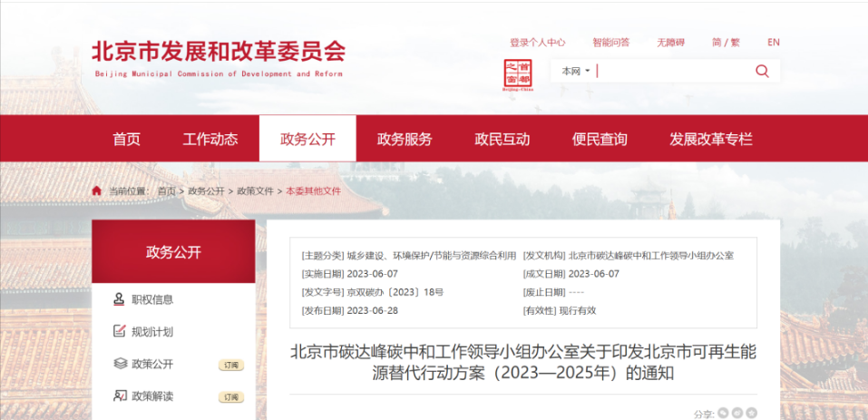Go to 发展改革专栏 in the nav bar
Image resolution: width=868 pixels, height=420 pixels.
pos(711,140)
